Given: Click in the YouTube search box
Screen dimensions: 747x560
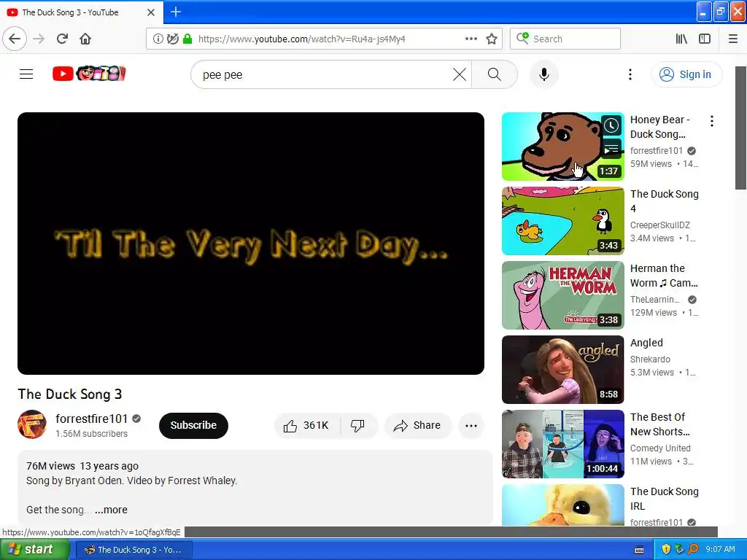Looking at the screenshot, I should tap(324, 75).
